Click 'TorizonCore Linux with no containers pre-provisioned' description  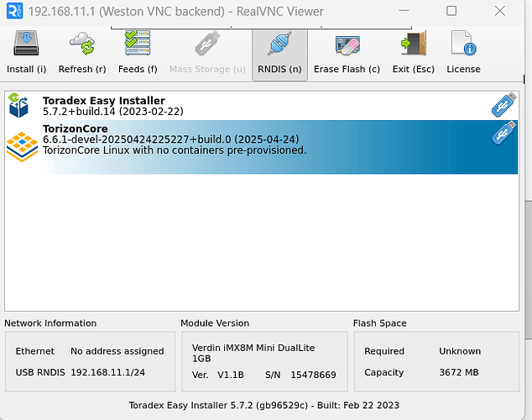(x=175, y=150)
